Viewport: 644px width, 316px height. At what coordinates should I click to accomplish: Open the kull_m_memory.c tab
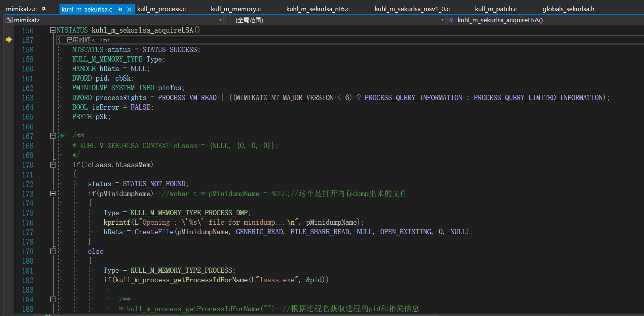(236, 9)
